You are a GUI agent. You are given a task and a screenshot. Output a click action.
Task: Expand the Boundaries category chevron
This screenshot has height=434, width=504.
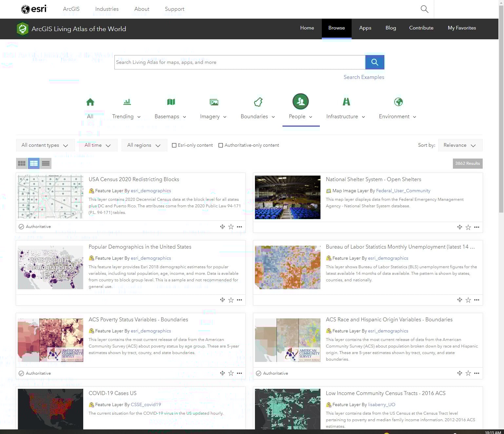tap(273, 117)
